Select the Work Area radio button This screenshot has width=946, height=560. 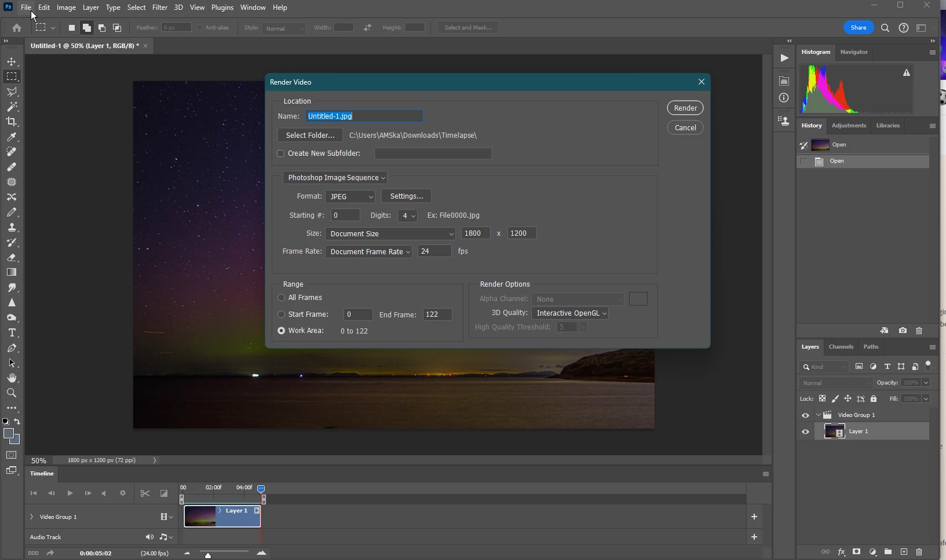coord(282,331)
